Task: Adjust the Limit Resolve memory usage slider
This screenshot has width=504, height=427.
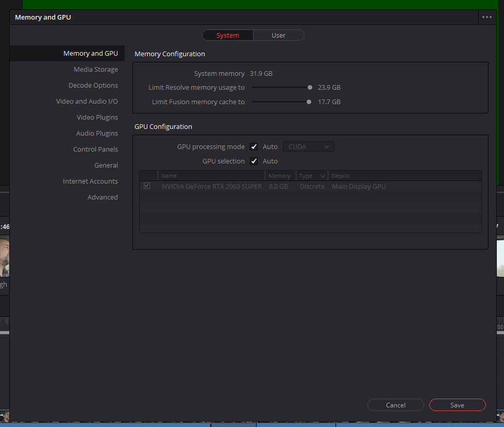Action: tap(310, 88)
